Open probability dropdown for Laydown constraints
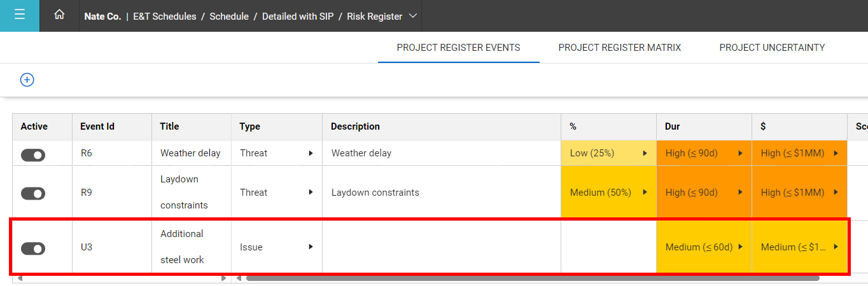Viewport: 868px width, 286px height. point(645,193)
